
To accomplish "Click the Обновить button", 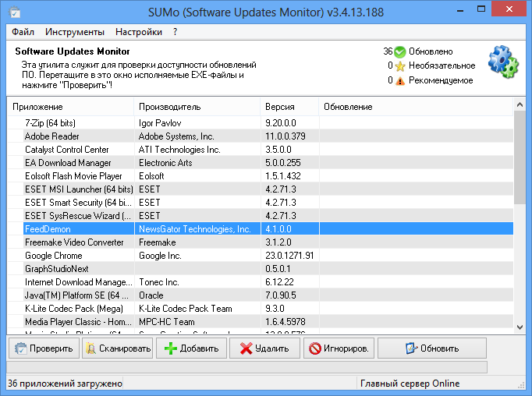I will (x=432, y=348).
